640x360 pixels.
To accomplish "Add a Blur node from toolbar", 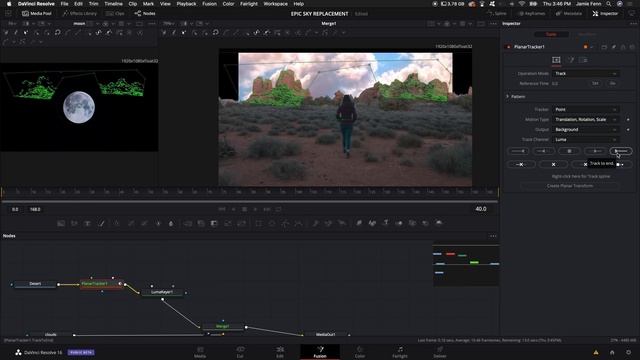I will pos(171,223).
